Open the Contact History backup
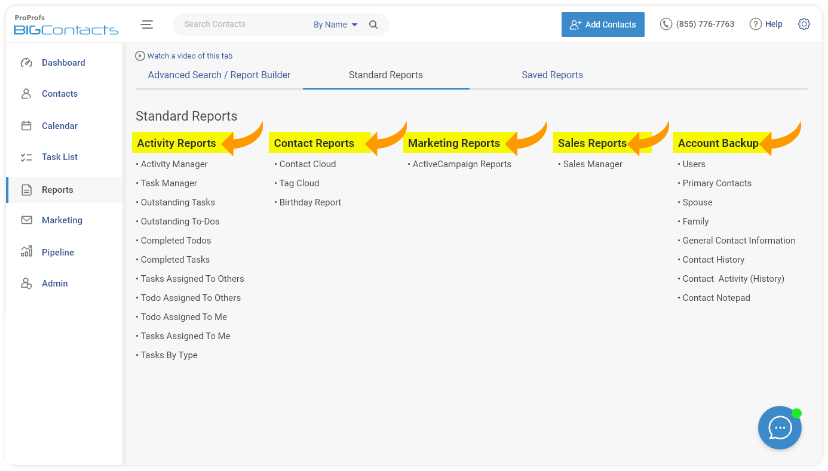828x471 pixels. tap(713, 260)
